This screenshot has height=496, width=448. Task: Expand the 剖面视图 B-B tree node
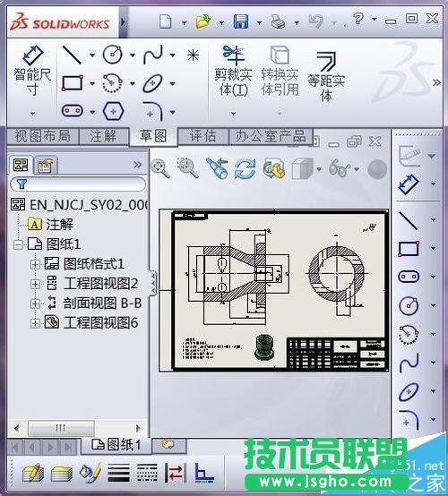(x=35, y=304)
